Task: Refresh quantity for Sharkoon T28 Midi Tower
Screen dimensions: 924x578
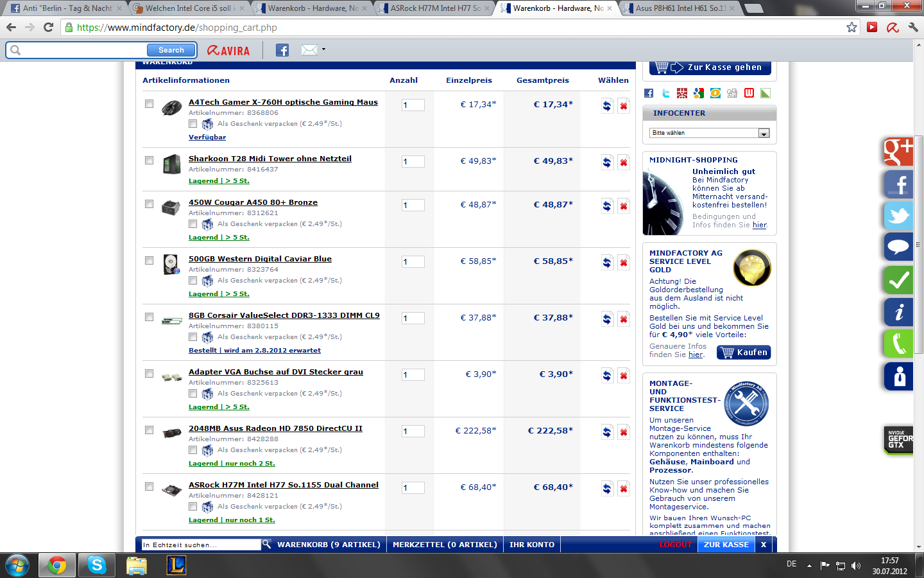Action: pos(607,162)
